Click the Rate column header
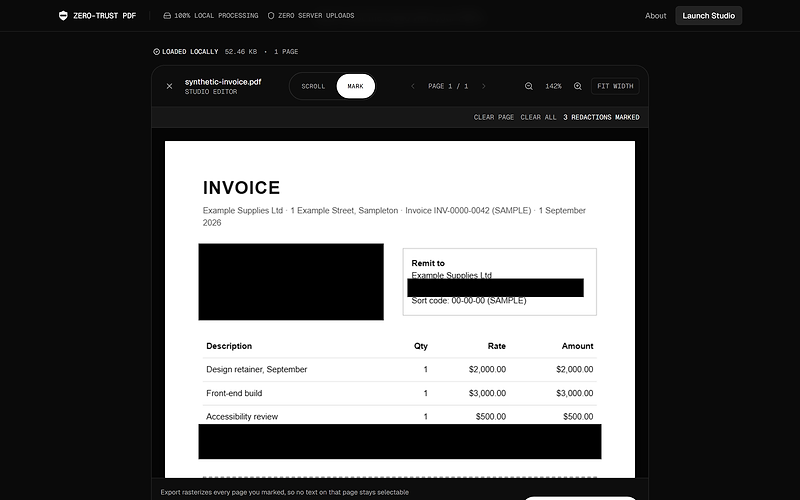 click(x=496, y=346)
